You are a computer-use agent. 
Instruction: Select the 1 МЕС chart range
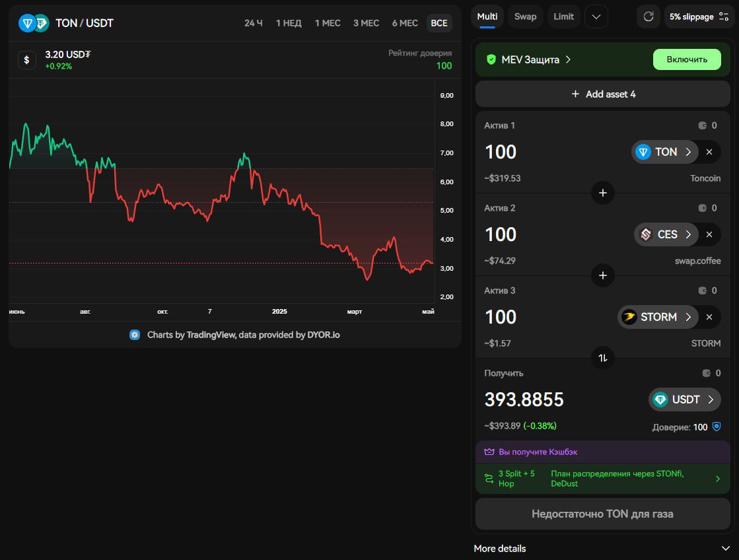click(328, 23)
